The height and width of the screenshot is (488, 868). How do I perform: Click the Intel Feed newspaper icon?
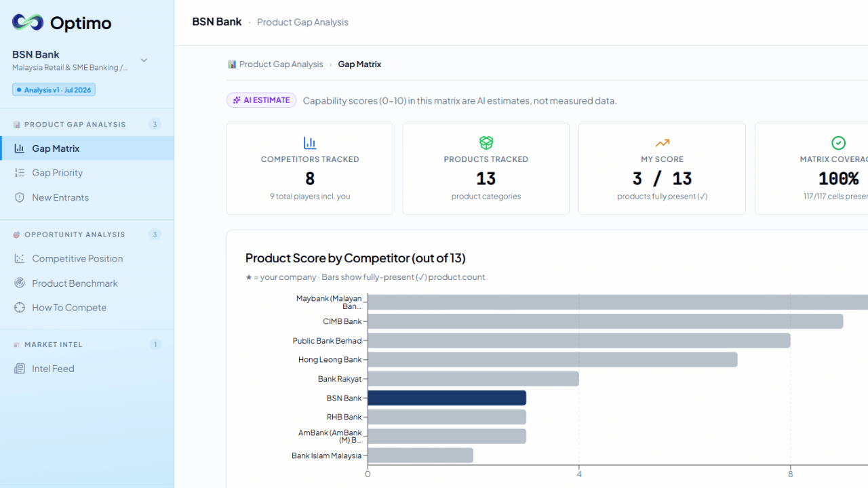tap(20, 369)
